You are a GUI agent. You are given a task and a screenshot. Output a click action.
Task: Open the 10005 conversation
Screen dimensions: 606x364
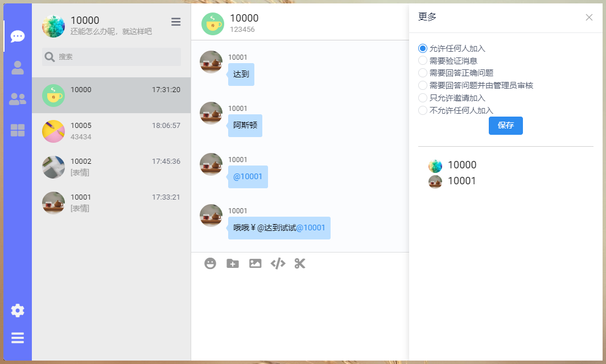(x=111, y=131)
